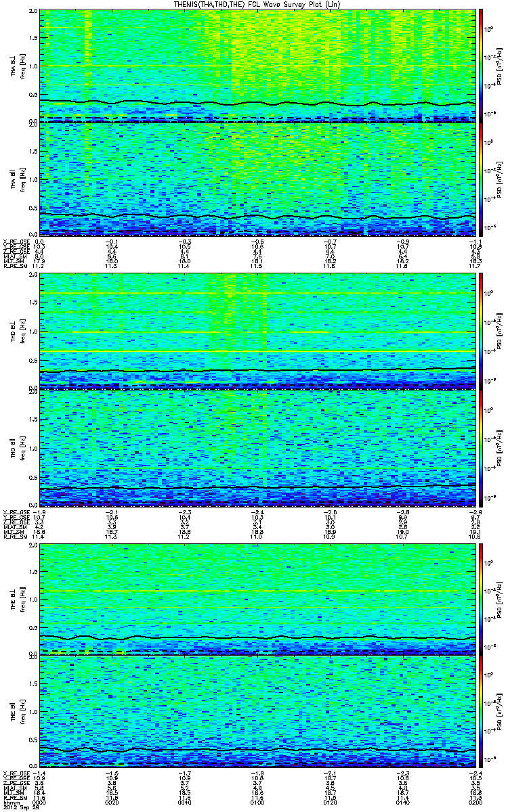Screen dimensions: 508x812
Task: Click the PSD color bar beside THE BII
Action: point(481,712)
